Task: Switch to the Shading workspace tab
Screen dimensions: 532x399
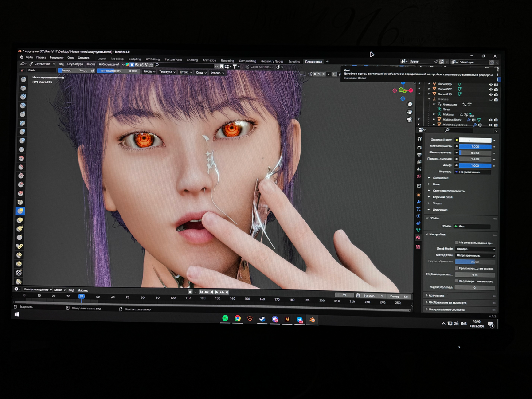Action: [192, 60]
